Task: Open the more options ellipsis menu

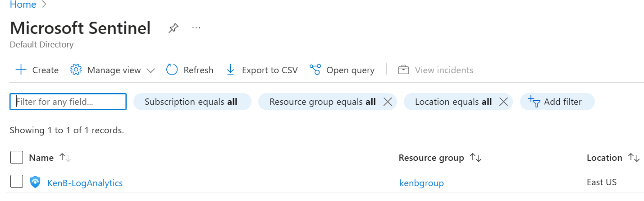Action: 196,28
